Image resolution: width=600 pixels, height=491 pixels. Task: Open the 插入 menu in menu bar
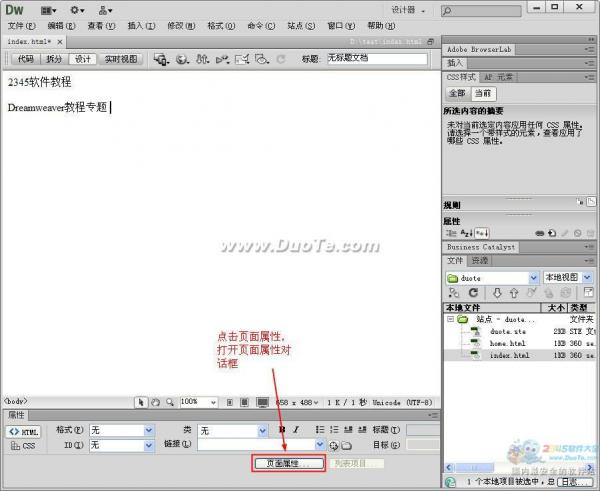141,26
